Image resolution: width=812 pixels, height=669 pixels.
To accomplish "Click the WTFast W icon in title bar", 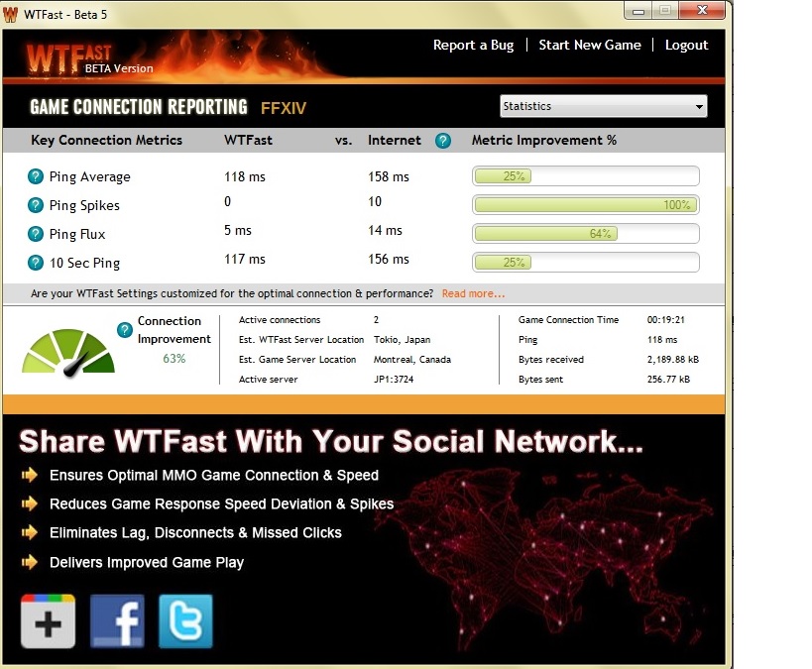I will point(10,15).
